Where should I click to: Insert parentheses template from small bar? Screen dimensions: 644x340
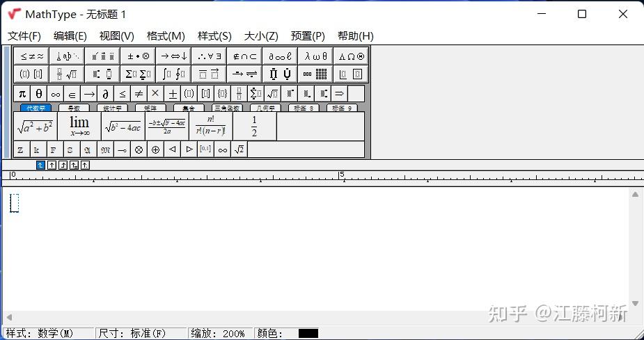tap(189, 93)
